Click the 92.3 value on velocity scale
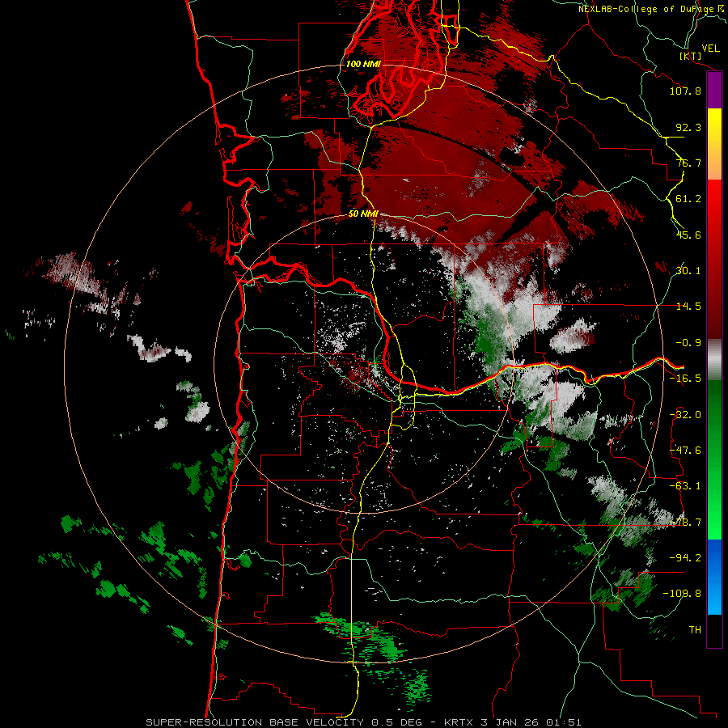The height and width of the screenshot is (728, 728). click(x=688, y=127)
